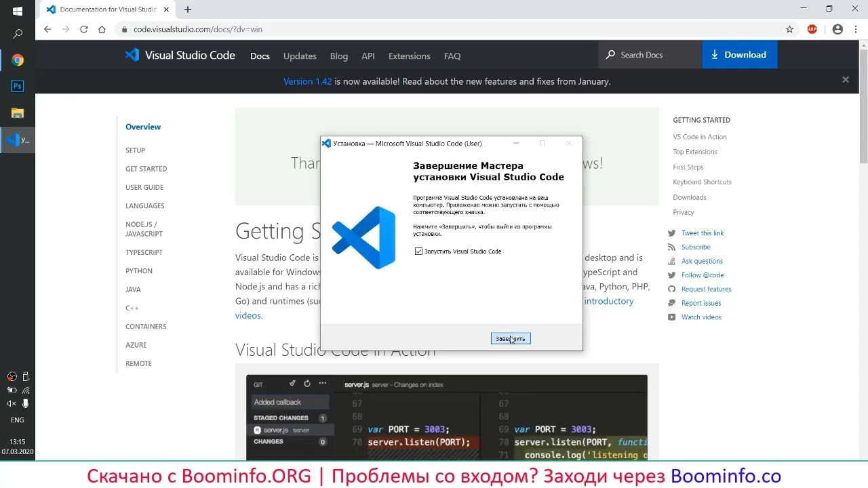Click the browser forward arrow
Viewport: 868px width, 488px height.
coord(66,29)
